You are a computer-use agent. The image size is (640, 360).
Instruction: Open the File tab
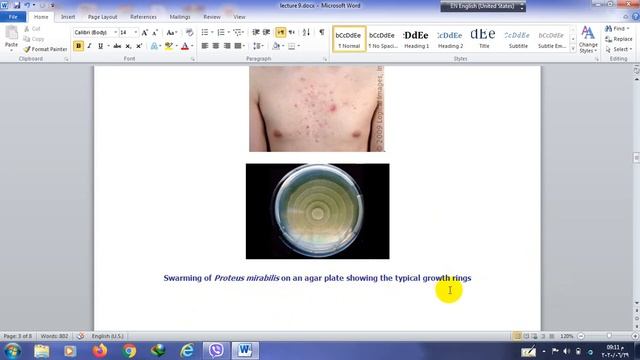pyautogui.click(x=13, y=17)
